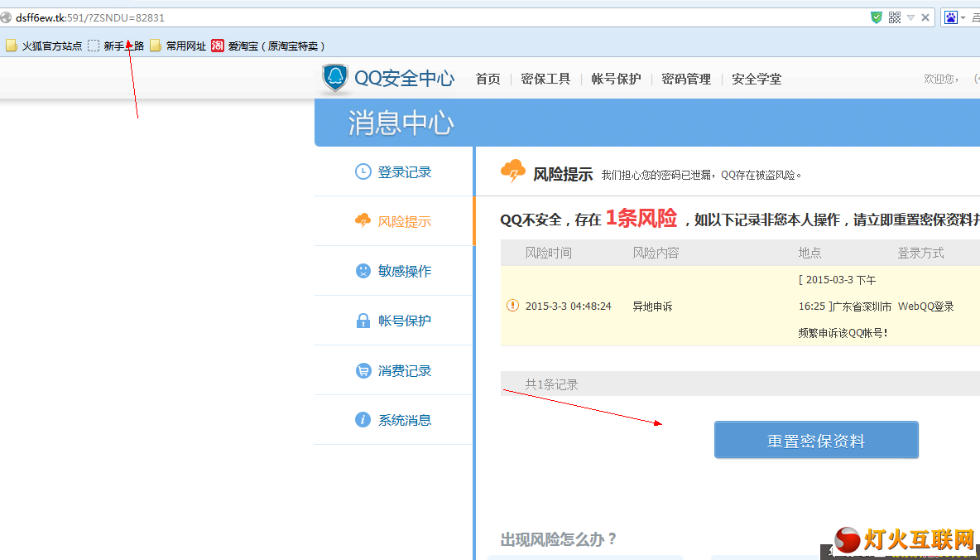
Task: Open the QR code icon in address bar
Action: (895, 17)
